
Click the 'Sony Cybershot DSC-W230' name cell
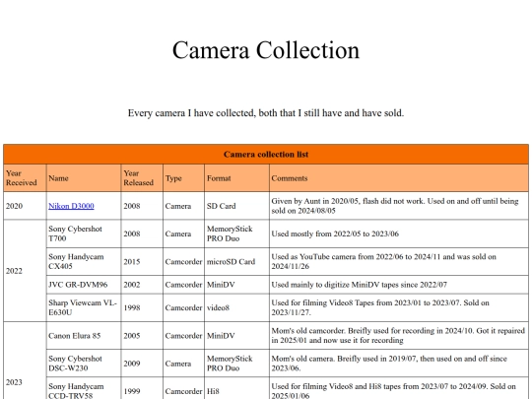[x=84, y=364]
